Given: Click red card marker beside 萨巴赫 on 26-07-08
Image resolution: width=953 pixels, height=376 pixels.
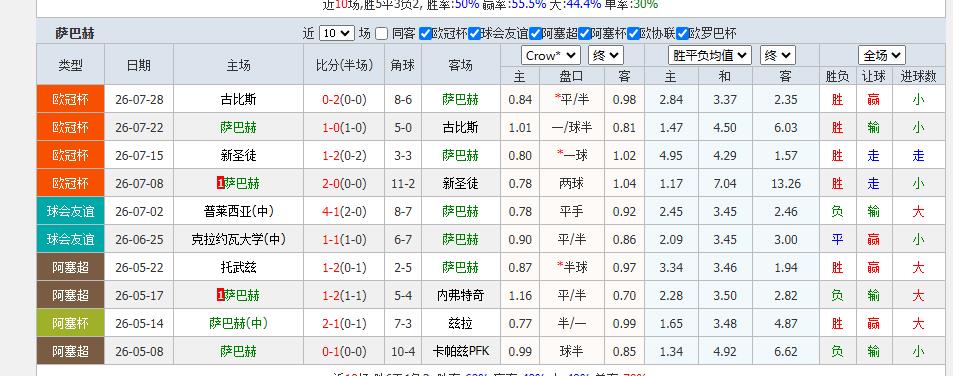Looking at the screenshot, I should point(221,183).
